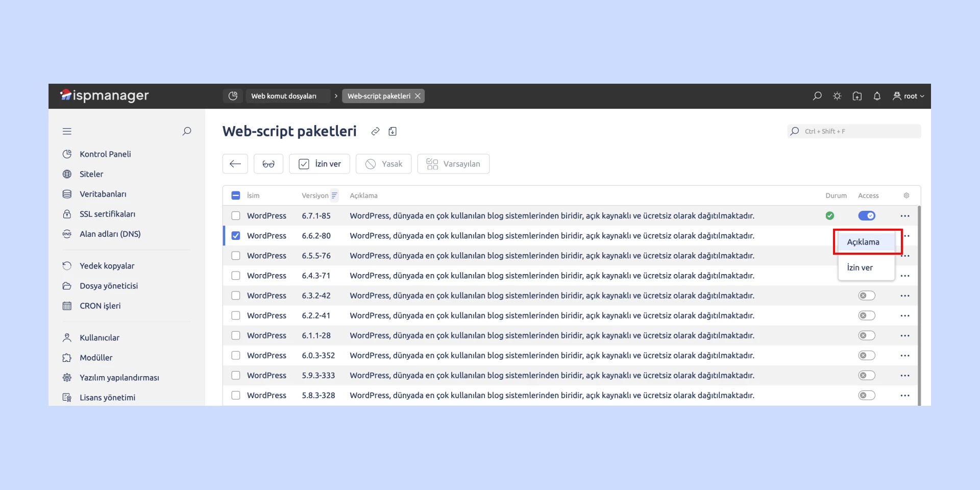The image size is (980, 490).
Task: Open the root user menu
Action: click(909, 96)
